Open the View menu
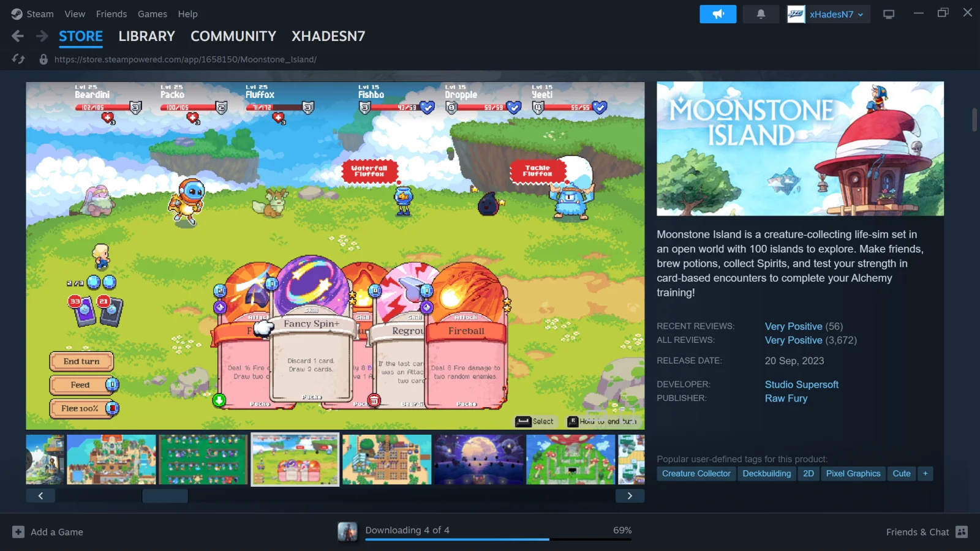980x551 pixels. tap(75, 14)
